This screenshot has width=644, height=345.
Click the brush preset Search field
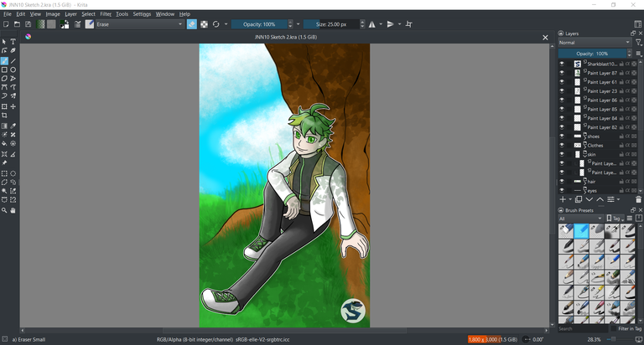(x=583, y=328)
